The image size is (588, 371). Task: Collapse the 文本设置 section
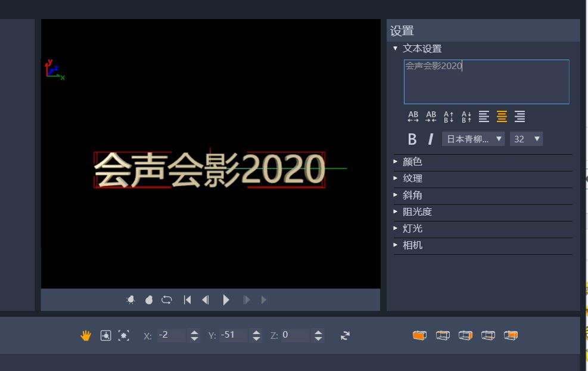pos(395,48)
